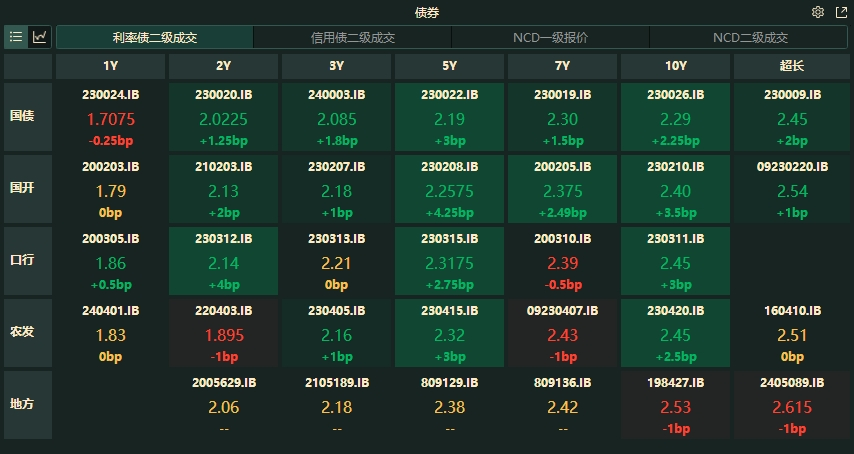Click the 7Y column header

click(563, 66)
